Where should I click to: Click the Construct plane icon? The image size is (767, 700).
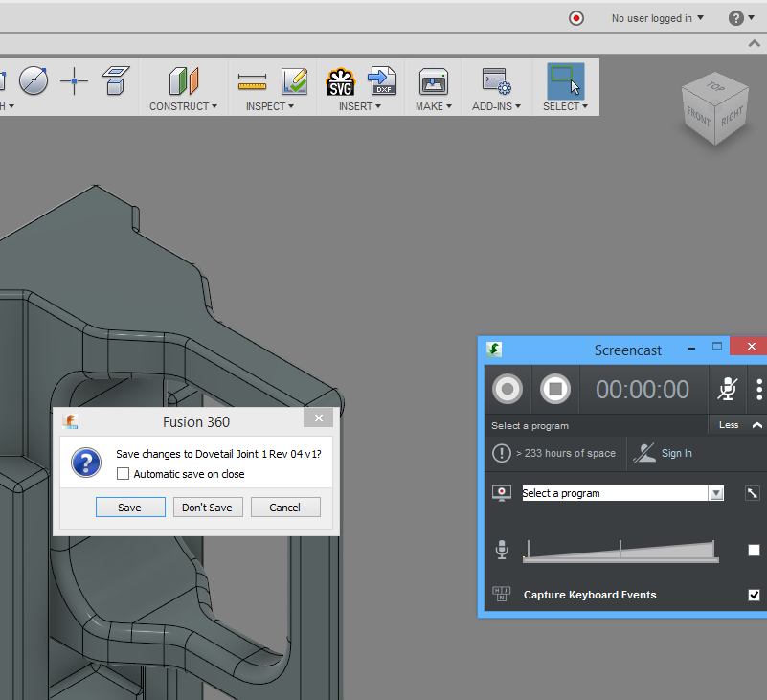(184, 80)
